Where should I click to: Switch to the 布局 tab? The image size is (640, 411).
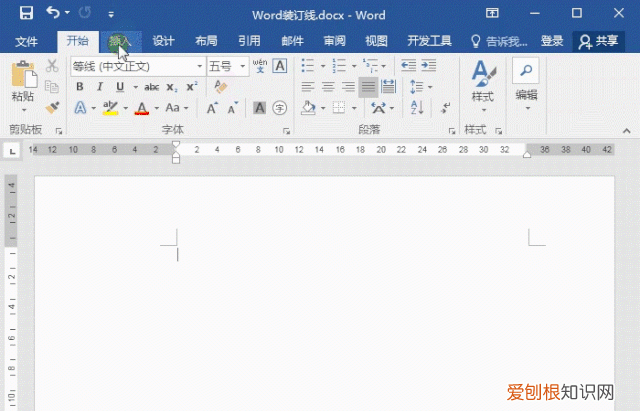(207, 41)
